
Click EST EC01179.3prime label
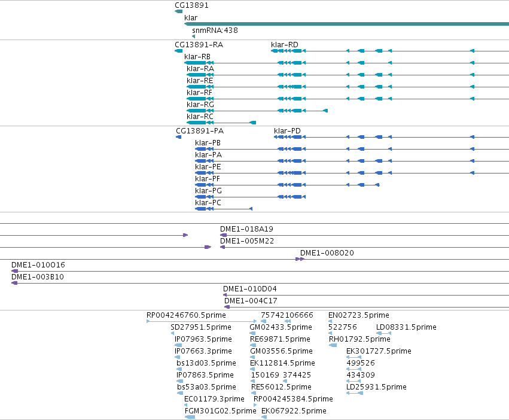[x=214, y=399]
